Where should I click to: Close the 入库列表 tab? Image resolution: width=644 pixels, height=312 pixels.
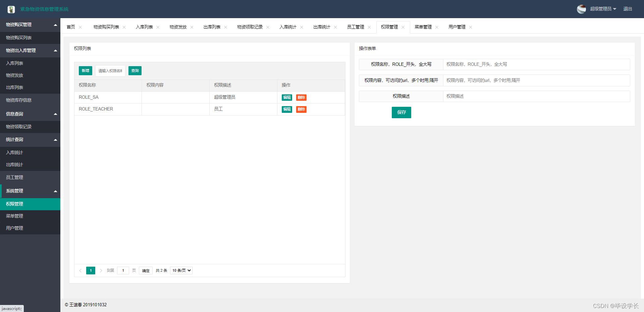(x=158, y=27)
